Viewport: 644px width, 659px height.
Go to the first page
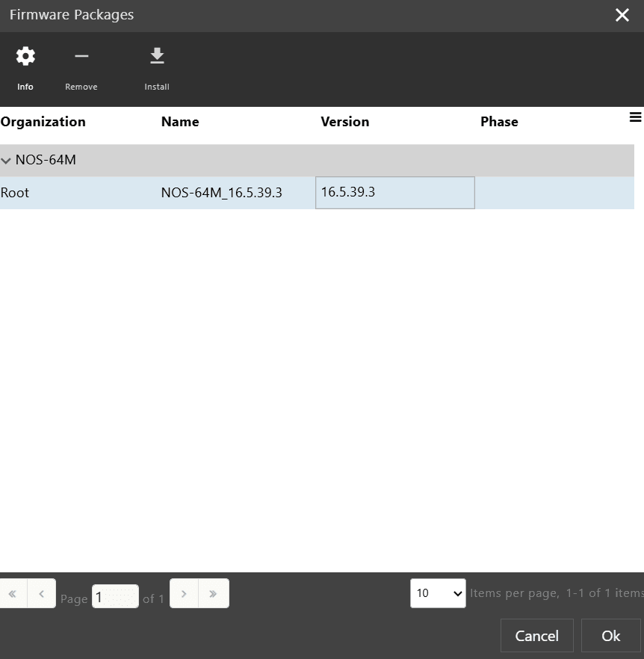tap(13, 594)
